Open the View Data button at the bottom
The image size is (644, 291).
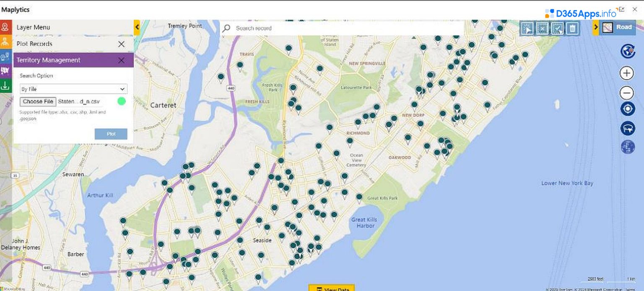pos(332,288)
